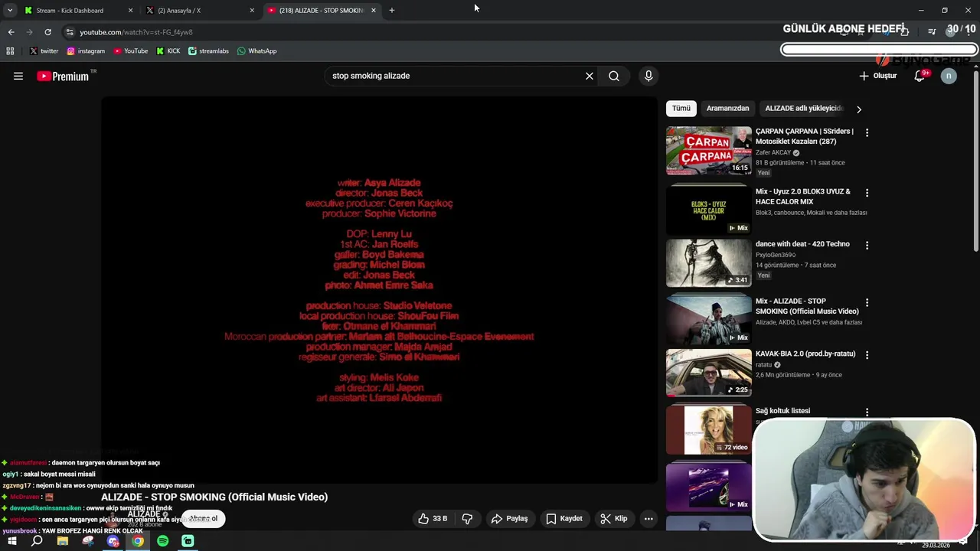View site information icon in address bar
Image resolution: width=980 pixels, height=551 pixels.
(70, 32)
